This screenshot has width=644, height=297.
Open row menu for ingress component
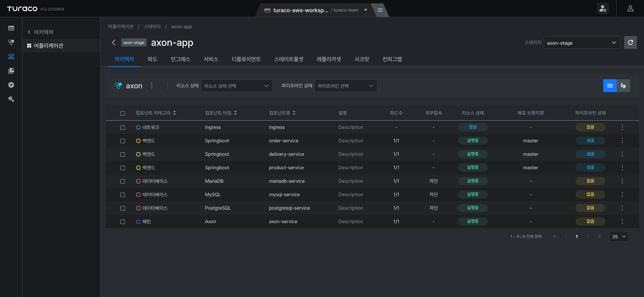tap(622, 127)
